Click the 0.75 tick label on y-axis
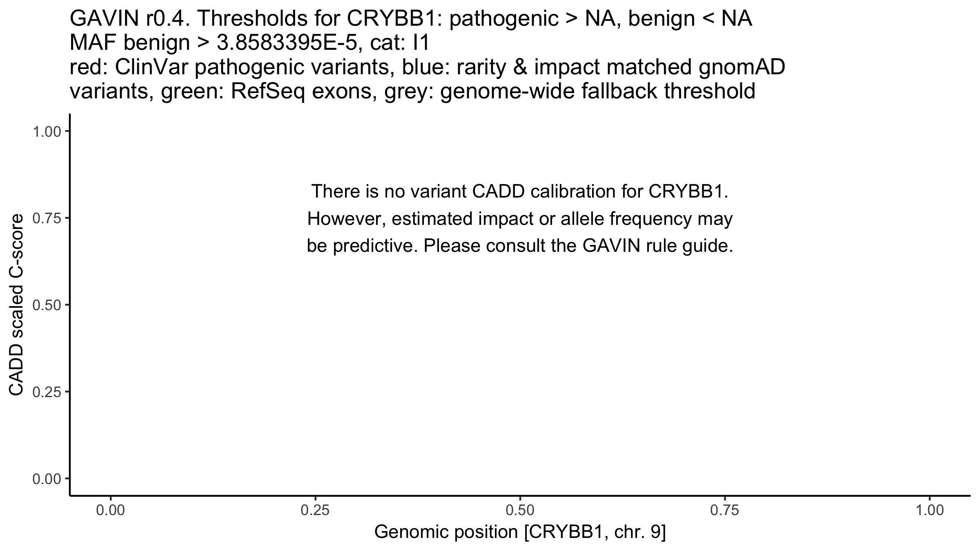Viewport: 980px width, 551px height. click(x=46, y=218)
